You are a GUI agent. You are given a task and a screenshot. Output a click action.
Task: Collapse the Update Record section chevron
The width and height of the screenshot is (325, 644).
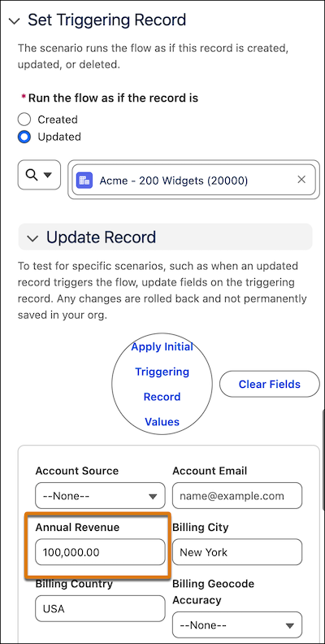coord(32,237)
